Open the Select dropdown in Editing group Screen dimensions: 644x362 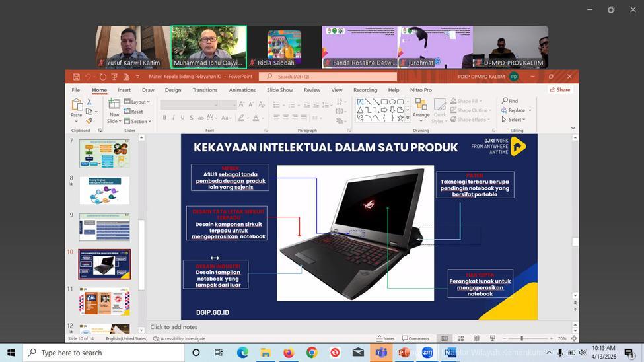point(513,120)
